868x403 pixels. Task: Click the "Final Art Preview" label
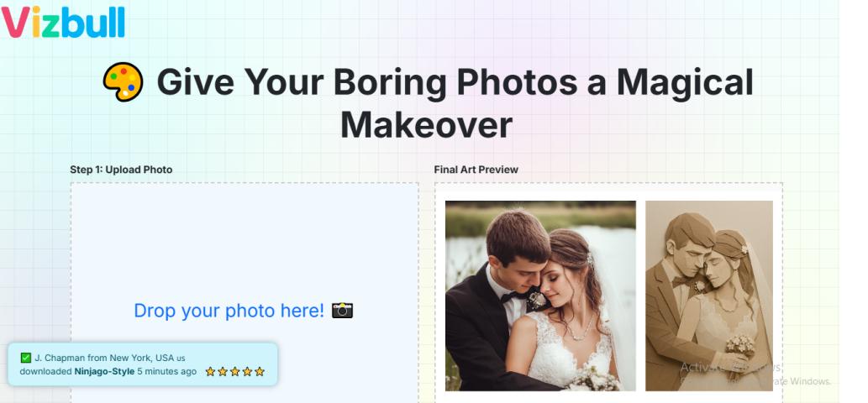476,170
